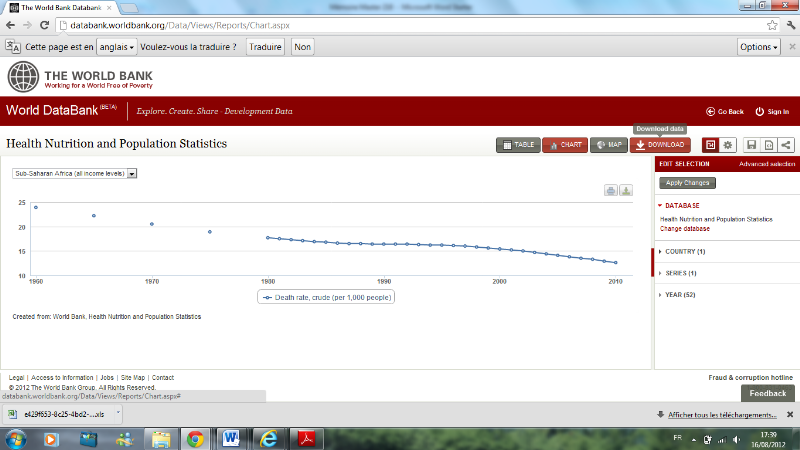Open layout view with the red square icon
Viewport: 800px width, 450px height.
tap(710, 145)
